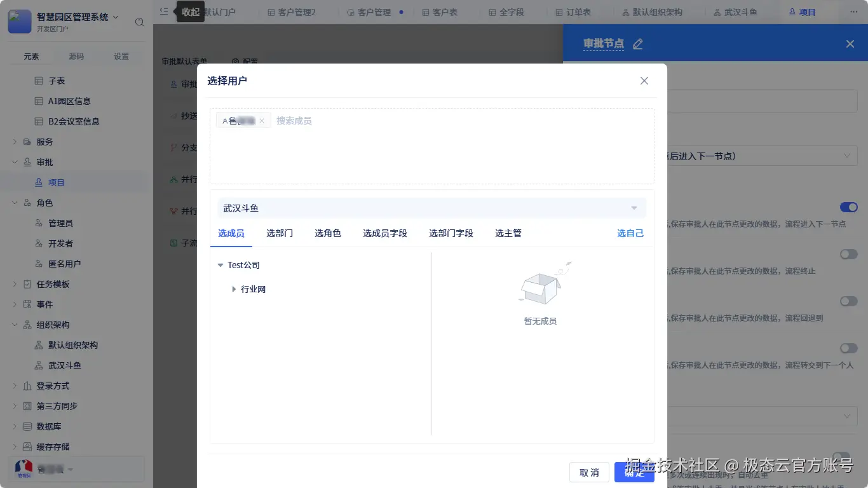Open the user menu arrow at sidebar bottom
This screenshot has height=488, width=868.
(x=71, y=470)
